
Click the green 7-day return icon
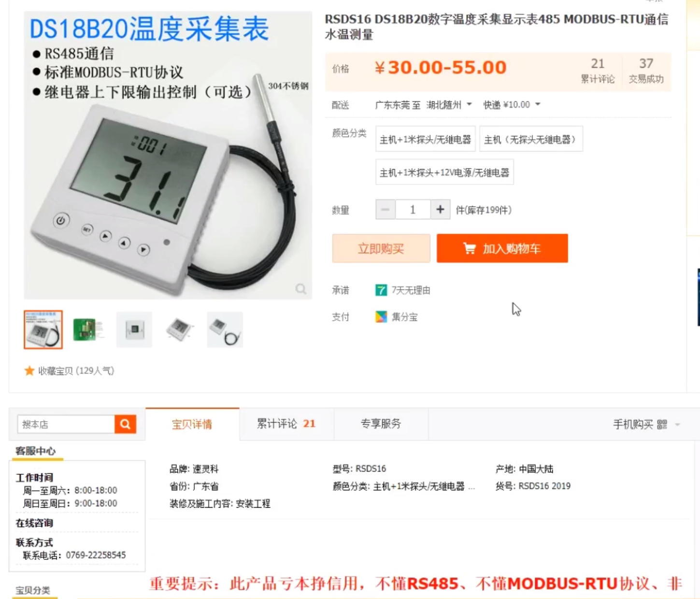pos(381,290)
